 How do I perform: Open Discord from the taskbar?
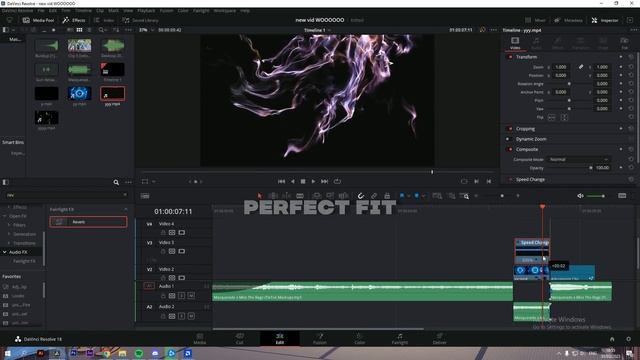tap(155, 353)
